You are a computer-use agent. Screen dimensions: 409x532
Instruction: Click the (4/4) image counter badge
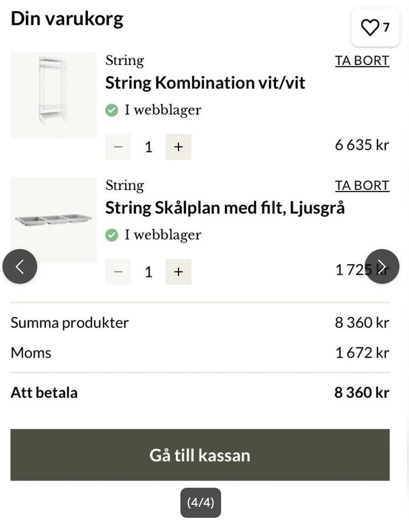(x=200, y=503)
